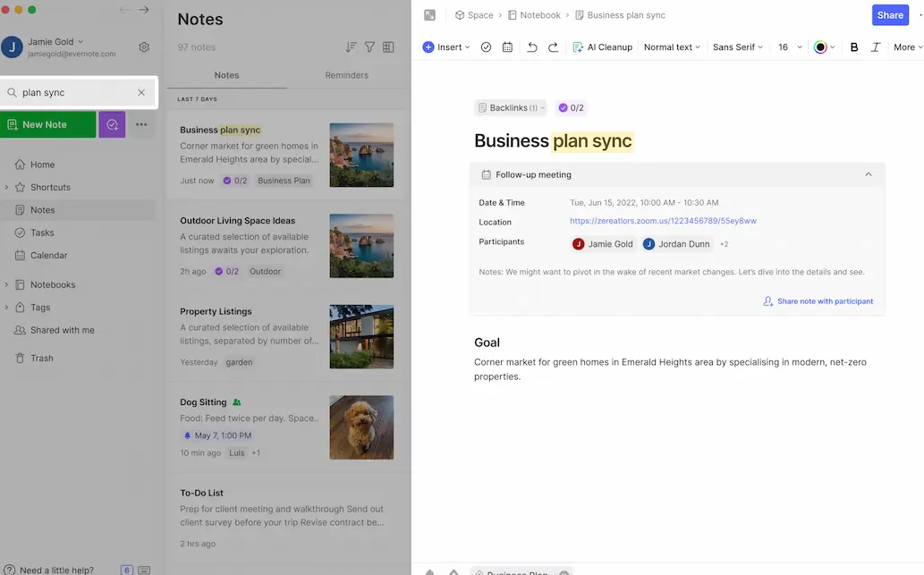
Task: Click Dog Sitting puppy thumbnail
Action: 361,427
